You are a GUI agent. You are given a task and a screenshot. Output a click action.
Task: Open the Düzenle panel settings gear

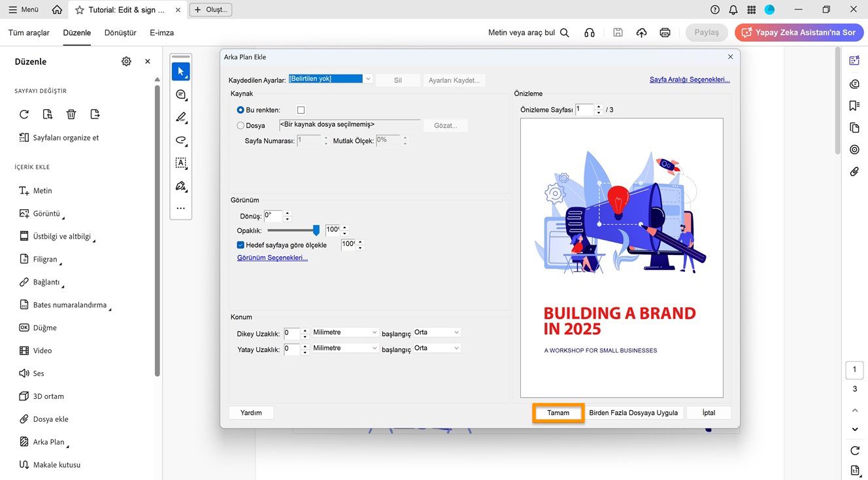point(126,61)
